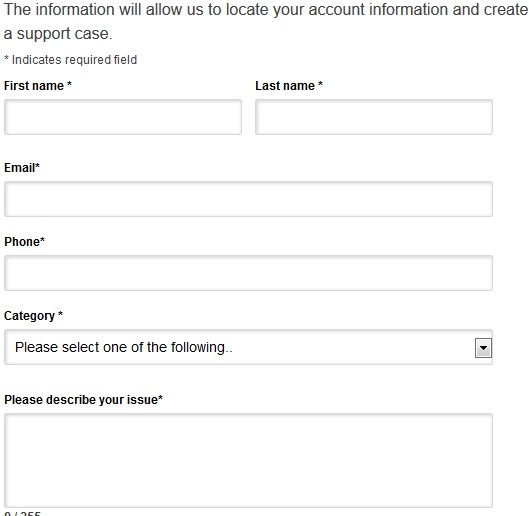Screen dimensions: 529x516
Task: Open the 'Please select one of the following' combo box
Action: click(x=248, y=347)
